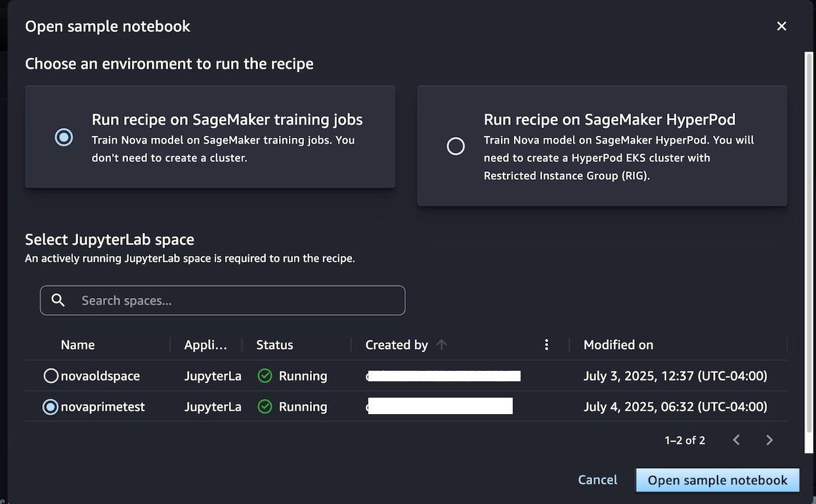Click the Open sample notebook button
The width and height of the screenshot is (816, 504).
[717, 480]
